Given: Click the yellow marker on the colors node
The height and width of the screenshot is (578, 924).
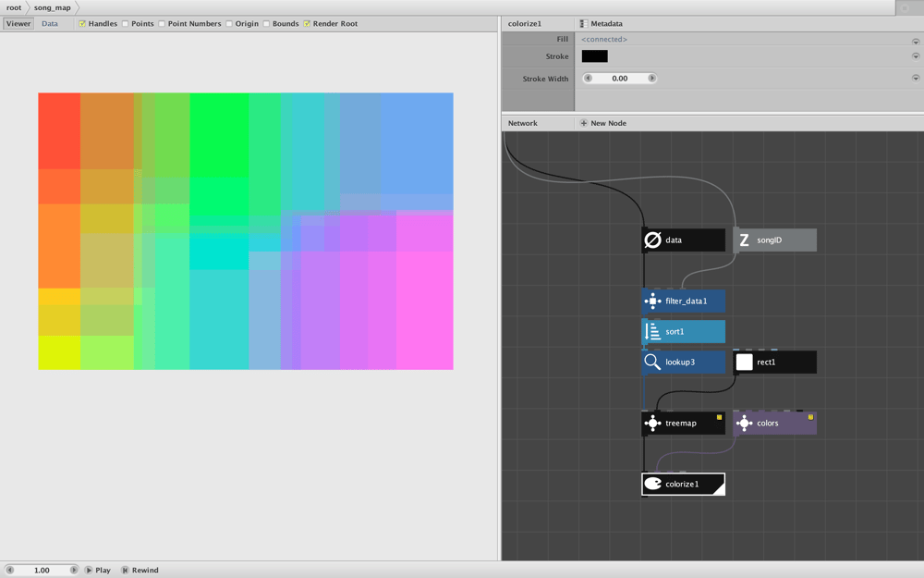Looking at the screenshot, I should click(x=810, y=417).
